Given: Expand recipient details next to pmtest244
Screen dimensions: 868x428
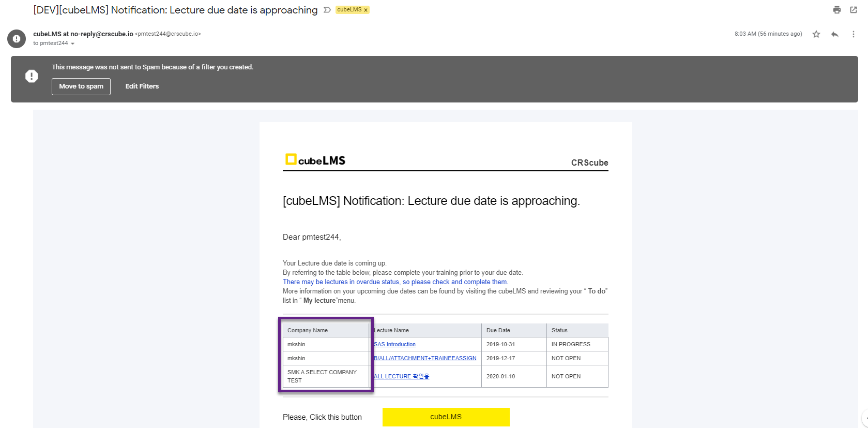Looking at the screenshot, I should (x=72, y=43).
